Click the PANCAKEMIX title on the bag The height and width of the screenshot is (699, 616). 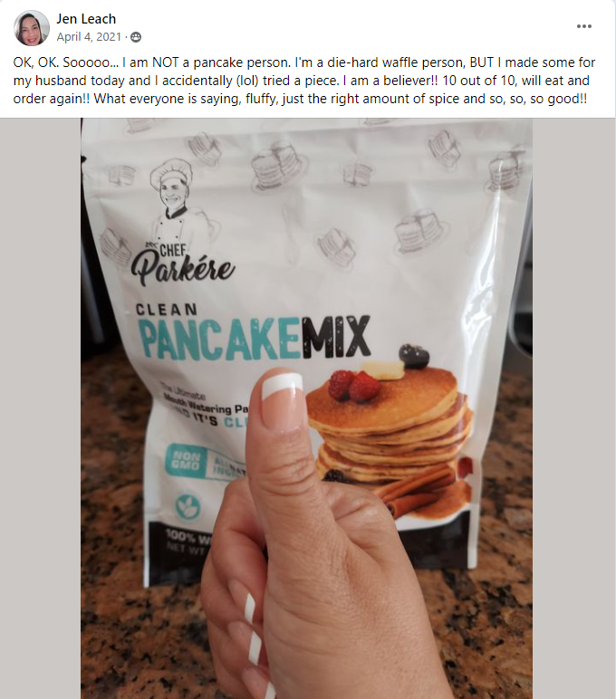(256, 339)
